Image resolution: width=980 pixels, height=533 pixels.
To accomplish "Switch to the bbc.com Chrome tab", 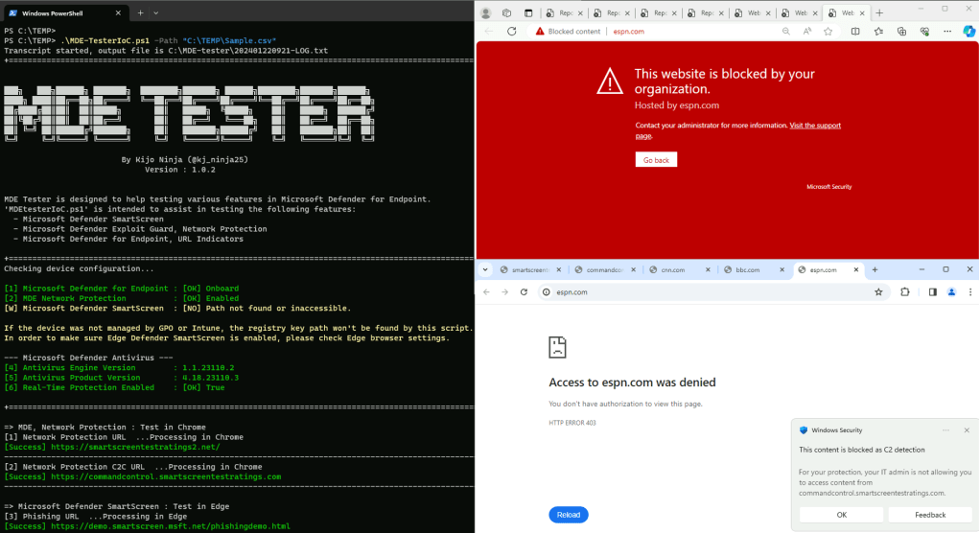I will pyautogui.click(x=747, y=270).
